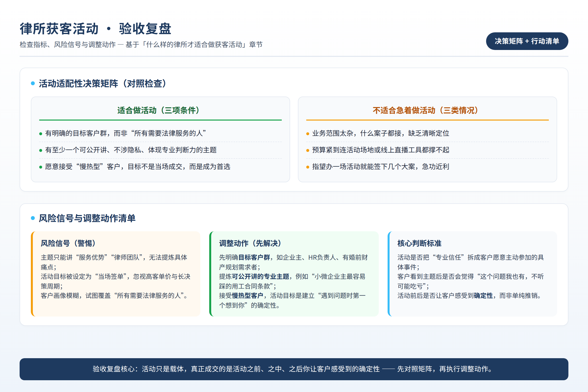The image size is (588, 392).
Task: Select the title 律所获客活动 · 验收复盘
Action: point(96,28)
